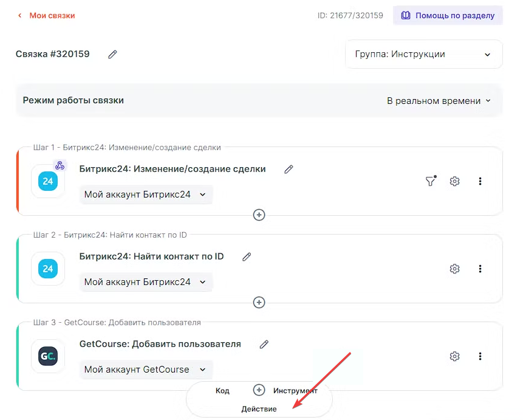This screenshot has height=420, width=523.
Task: Rename GetCourse step with pencil icon
Action: point(264,344)
